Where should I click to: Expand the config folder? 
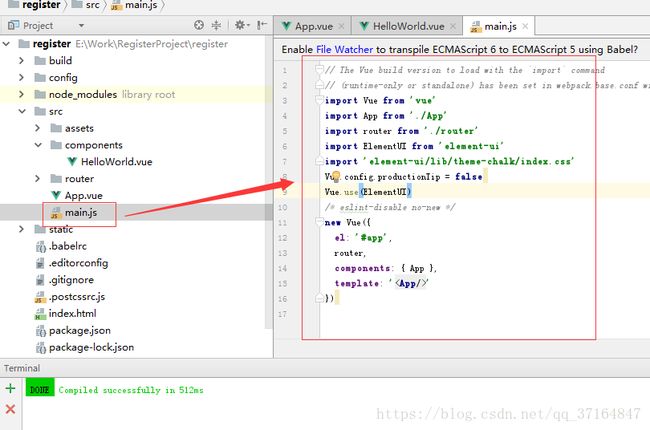(22, 78)
